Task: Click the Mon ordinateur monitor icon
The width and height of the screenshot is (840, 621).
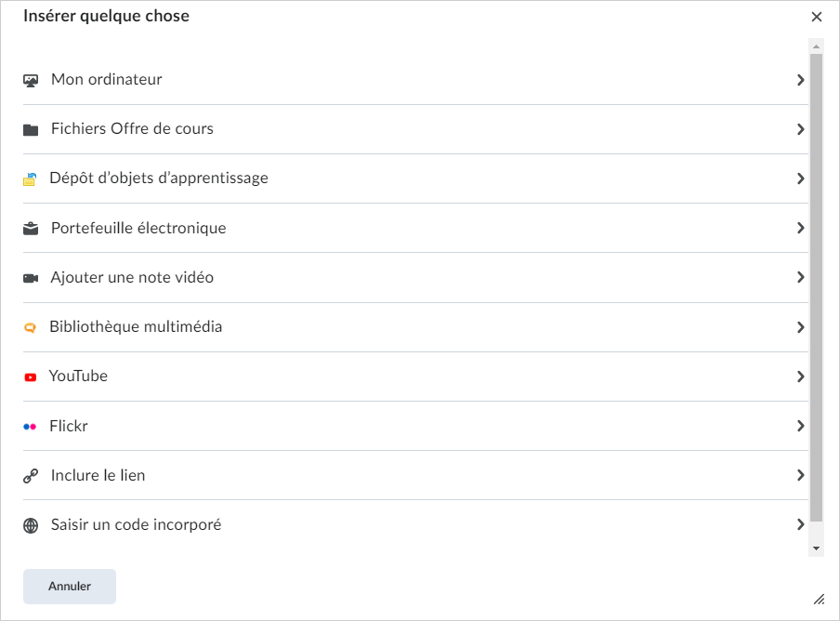Action: (31, 80)
